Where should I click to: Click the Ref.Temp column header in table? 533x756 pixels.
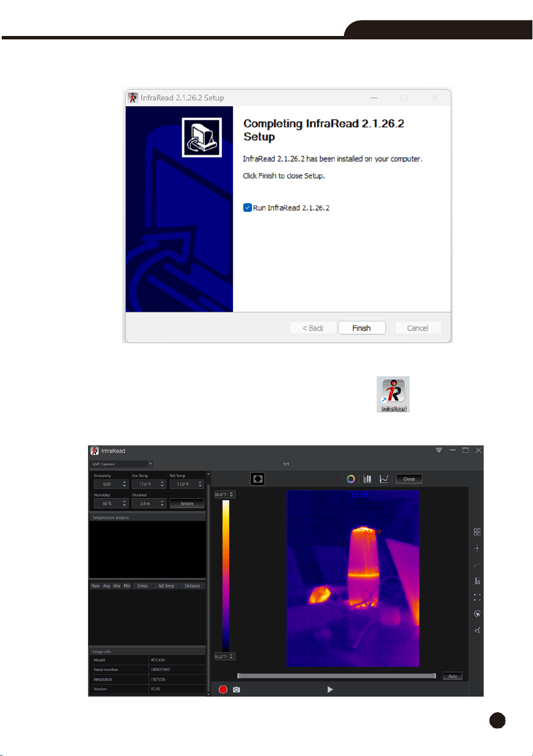[166, 586]
